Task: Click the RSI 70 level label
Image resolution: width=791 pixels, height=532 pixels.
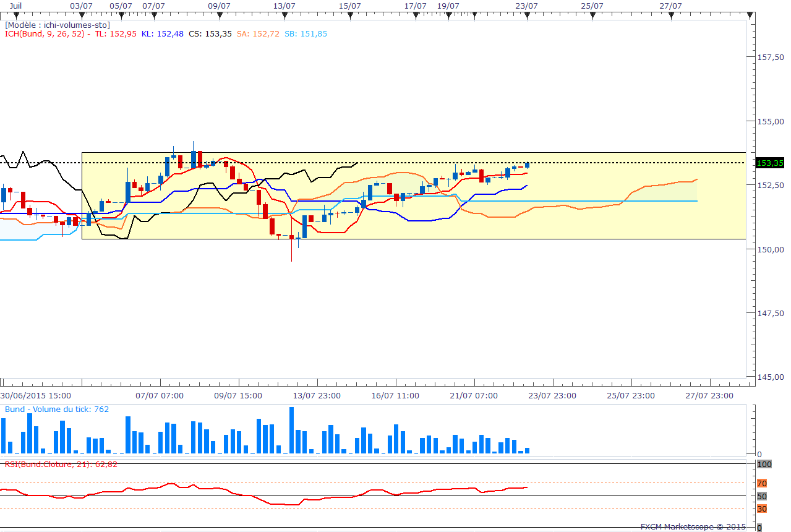Action: tap(762, 483)
